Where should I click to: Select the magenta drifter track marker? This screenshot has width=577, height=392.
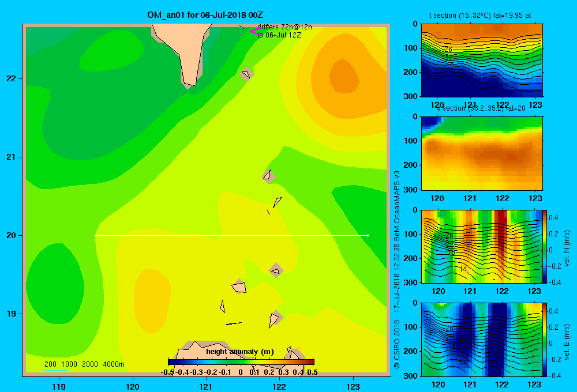click(255, 32)
